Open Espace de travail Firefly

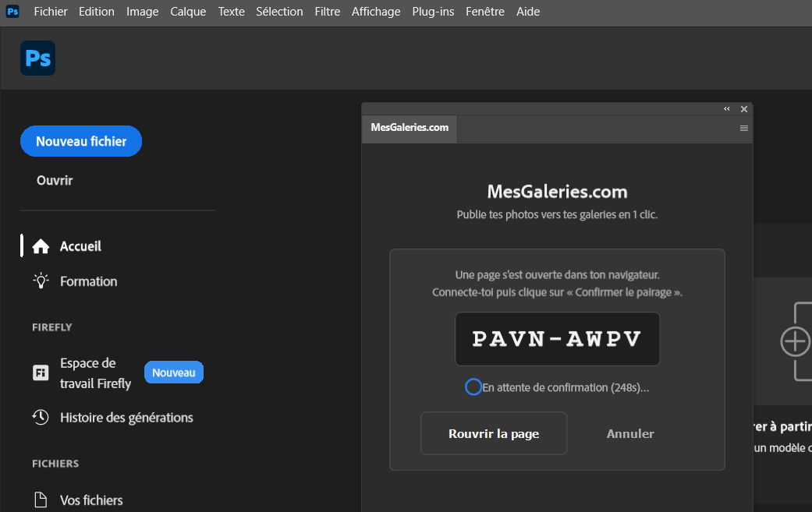point(95,373)
